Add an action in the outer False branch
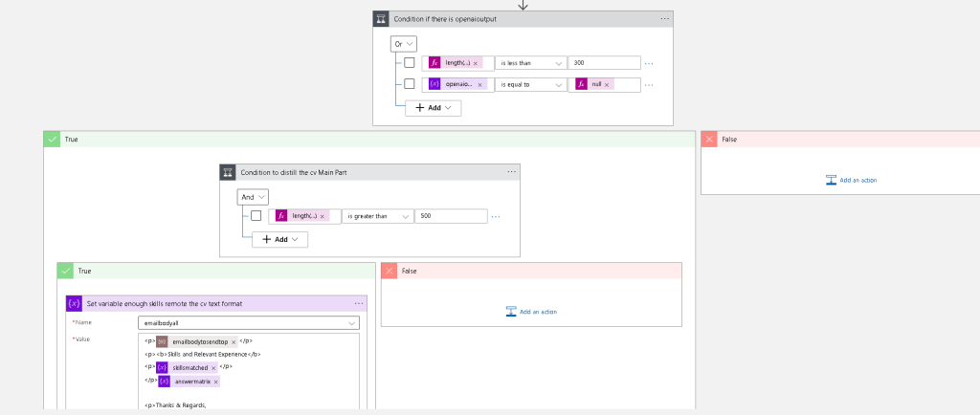The height and width of the screenshot is (415, 980). point(851,180)
